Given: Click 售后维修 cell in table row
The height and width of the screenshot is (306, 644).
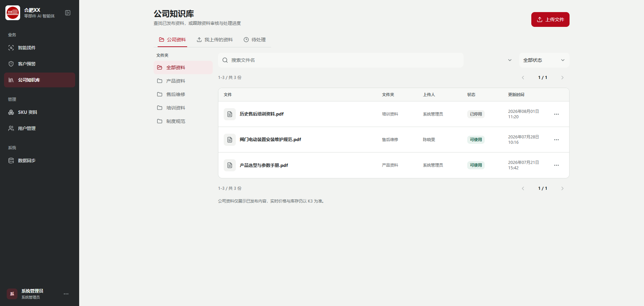Looking at the screenshot, I should (390, 140).
